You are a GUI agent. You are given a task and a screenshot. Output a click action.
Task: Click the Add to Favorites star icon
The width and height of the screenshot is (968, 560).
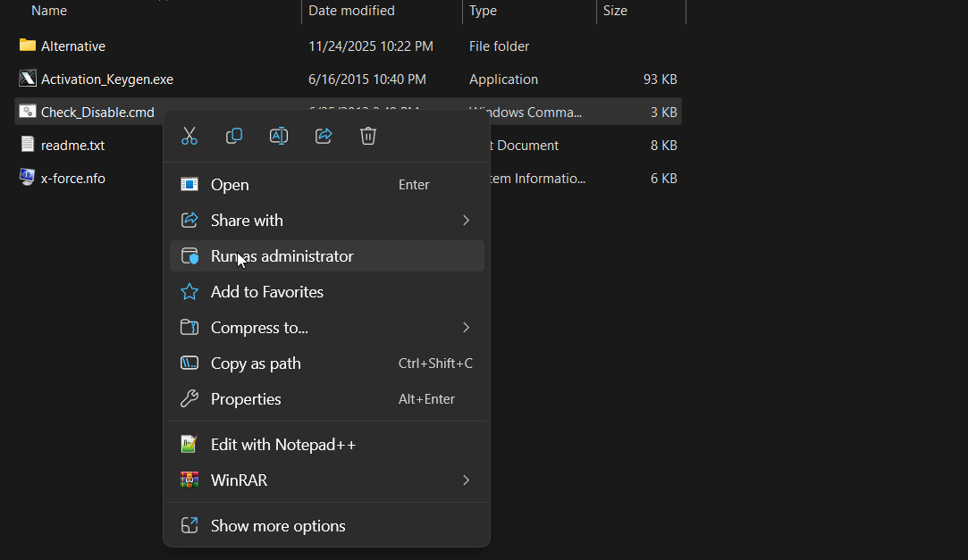click(189, 292)
